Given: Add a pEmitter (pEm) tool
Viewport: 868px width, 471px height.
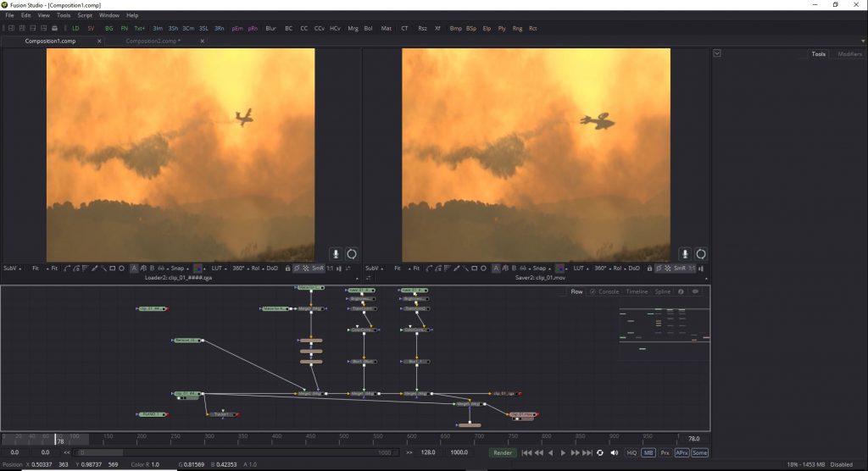Looking at the screenshot, I should point(237,28).
